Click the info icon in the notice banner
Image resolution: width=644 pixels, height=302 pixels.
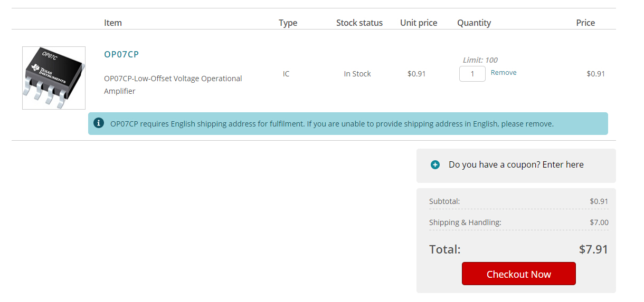tap(98, 123)
